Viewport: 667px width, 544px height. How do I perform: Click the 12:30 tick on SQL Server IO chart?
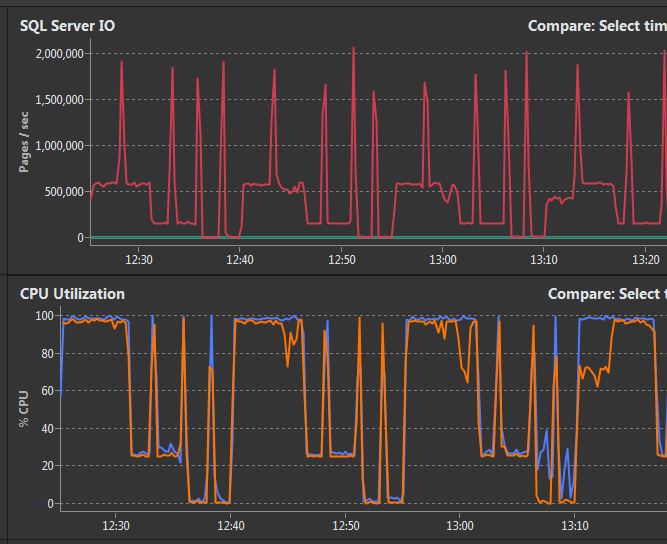click(139, 259)
